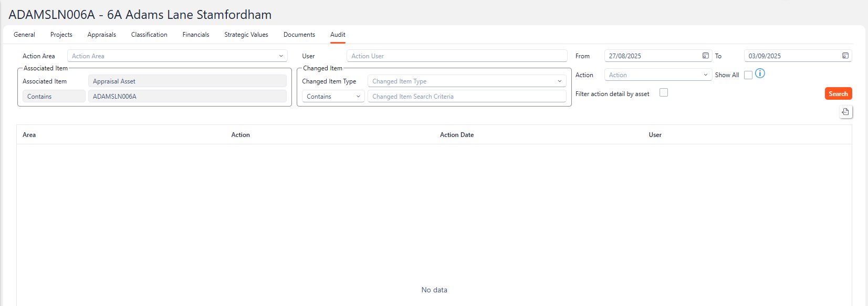Enable Filter action detail by asset
Viewport: 868px width, 306px height.
[x=664, y=93]
